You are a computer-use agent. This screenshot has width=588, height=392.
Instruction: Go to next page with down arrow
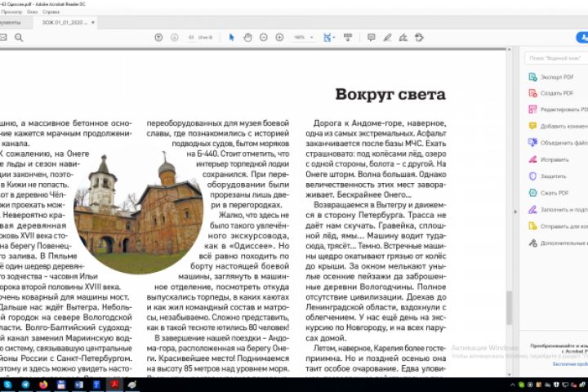click(175, 38)
